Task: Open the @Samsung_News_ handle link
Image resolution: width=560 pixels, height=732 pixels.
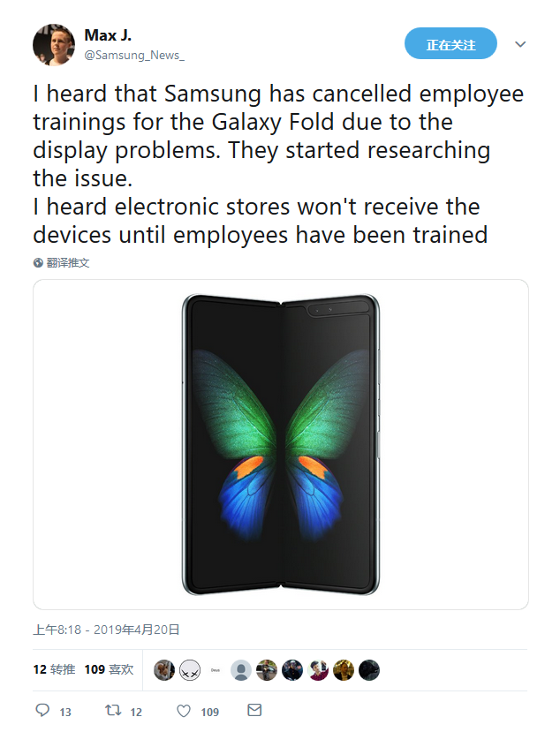Action: pyautogui.click(x=134, y=55)
